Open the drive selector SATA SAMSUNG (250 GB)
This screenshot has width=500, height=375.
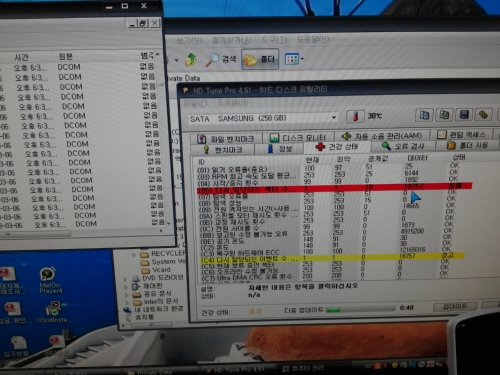coord(263,118)
